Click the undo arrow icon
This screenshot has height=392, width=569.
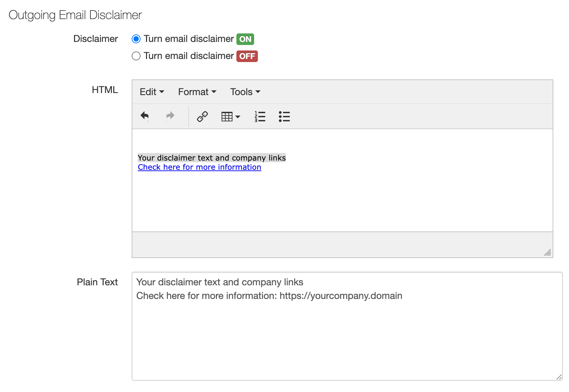tap(145, 116)
